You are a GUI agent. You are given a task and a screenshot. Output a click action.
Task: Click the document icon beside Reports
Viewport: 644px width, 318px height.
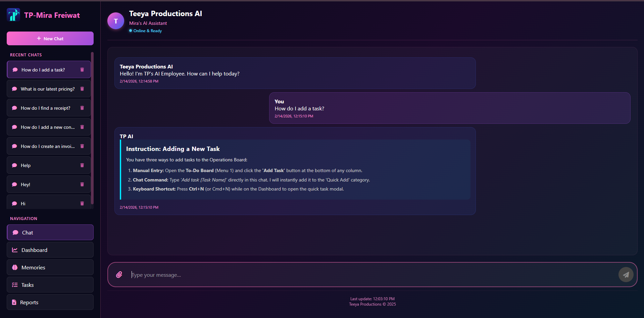(x=15, y=302)
